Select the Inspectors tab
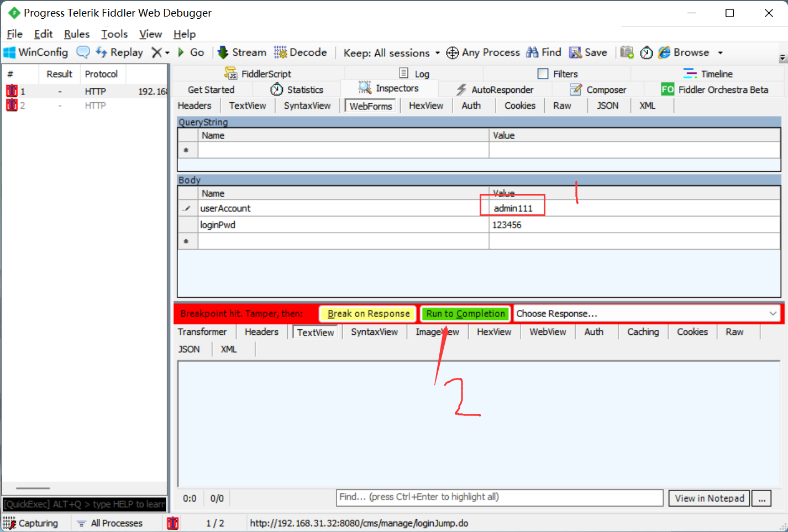788x532 pixels. click(389, 88)
